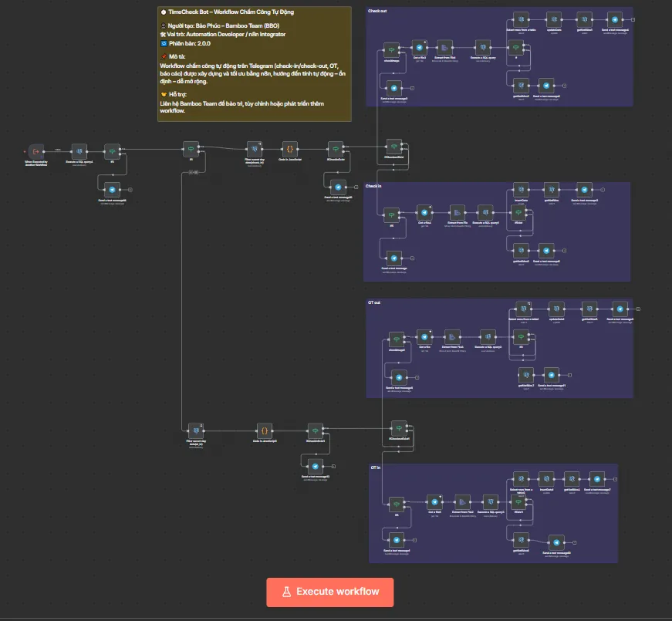Viewport: 672px width, 621px height.
Task: Click the 'Code in JavaScript' node in the upper flow
Action: click(289, 147)
